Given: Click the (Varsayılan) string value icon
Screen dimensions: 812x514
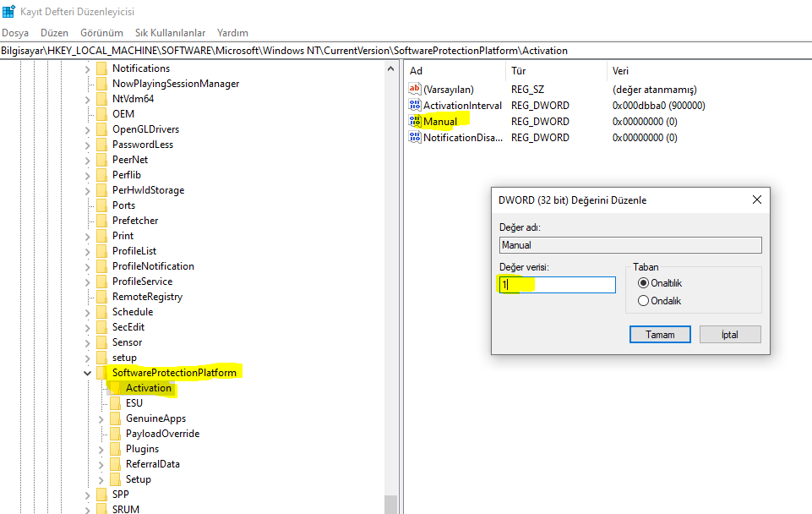Looking at the screenshot, I should click(x=415, y=90).
